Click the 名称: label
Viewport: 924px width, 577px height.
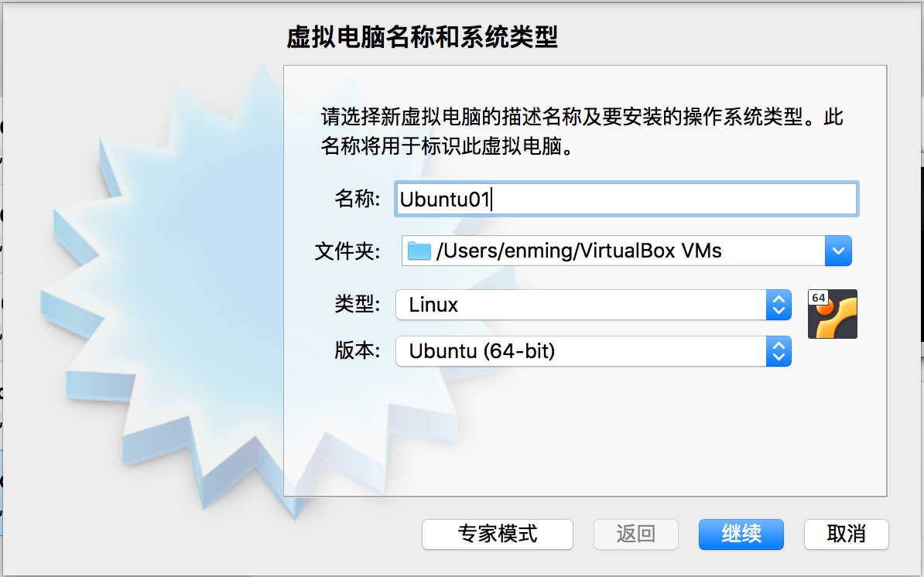click(358, 199)
